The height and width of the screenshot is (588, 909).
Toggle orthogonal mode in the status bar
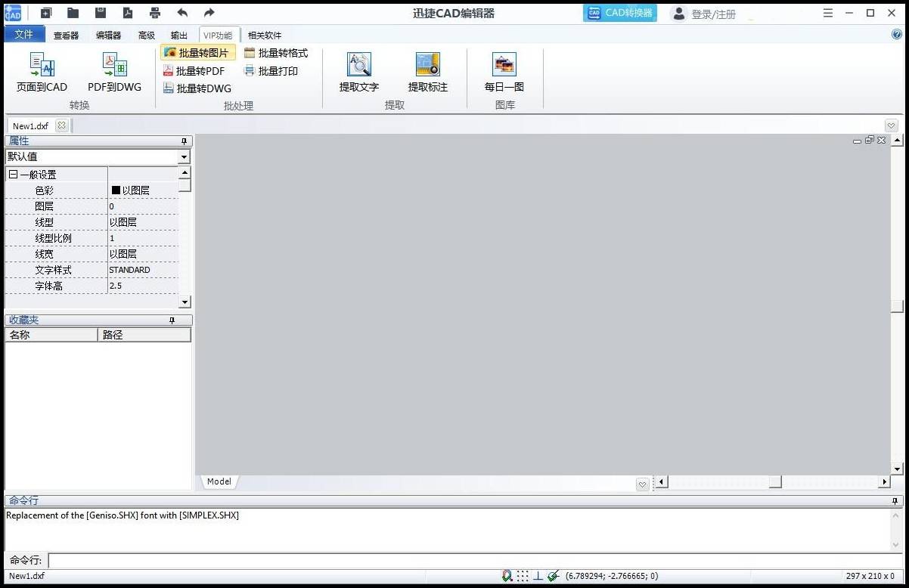tap(538, 575)
